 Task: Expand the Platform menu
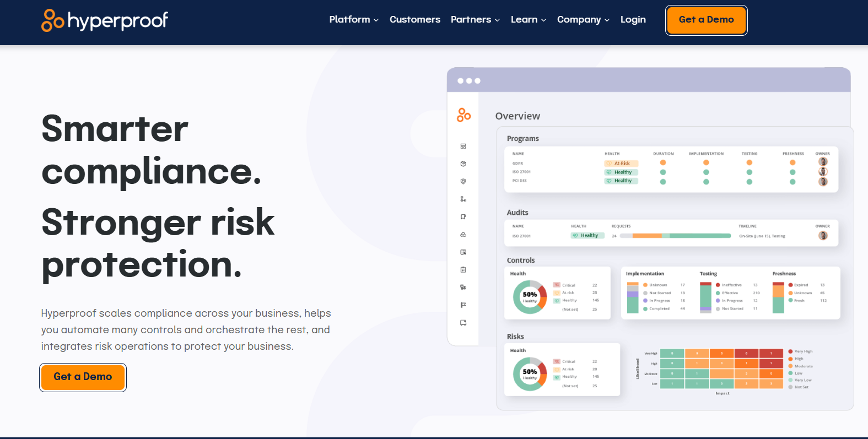pyautogui.click(x=354, y=19)
